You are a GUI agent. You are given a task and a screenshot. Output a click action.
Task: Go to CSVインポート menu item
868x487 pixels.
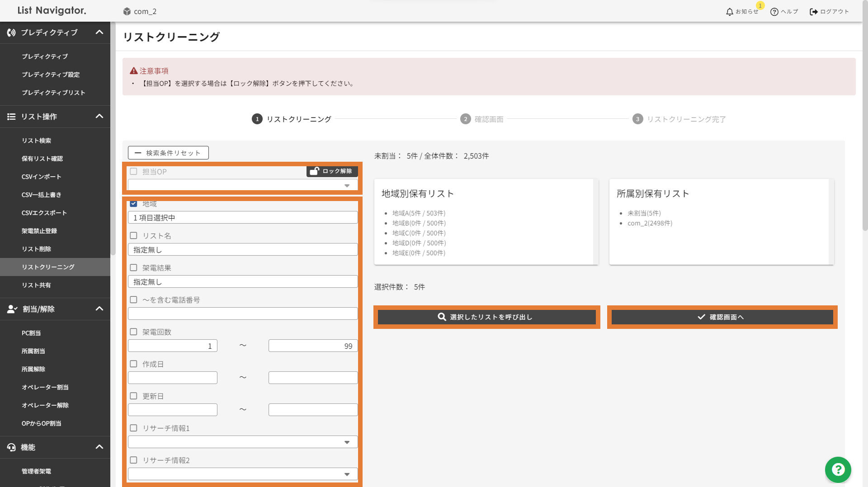41,177
